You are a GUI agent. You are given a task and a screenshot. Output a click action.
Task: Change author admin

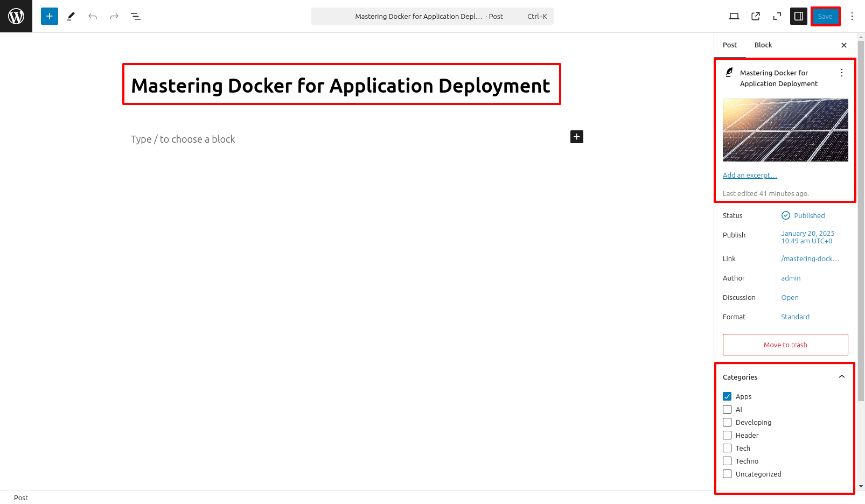coord(791,278)
